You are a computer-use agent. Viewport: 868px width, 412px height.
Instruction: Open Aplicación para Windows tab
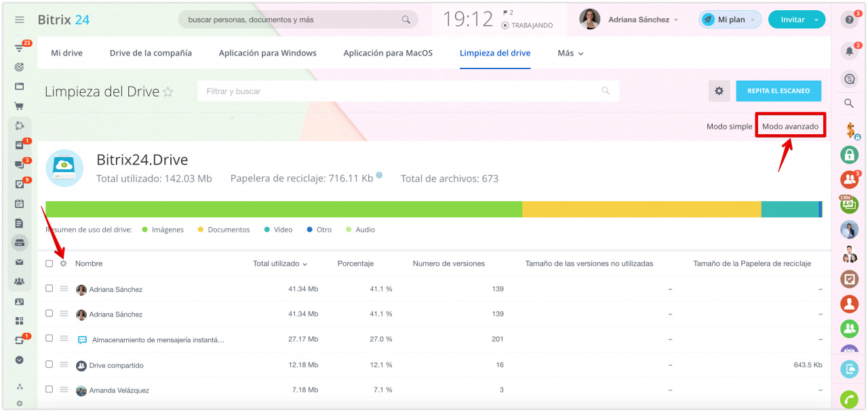pos(268,53)
